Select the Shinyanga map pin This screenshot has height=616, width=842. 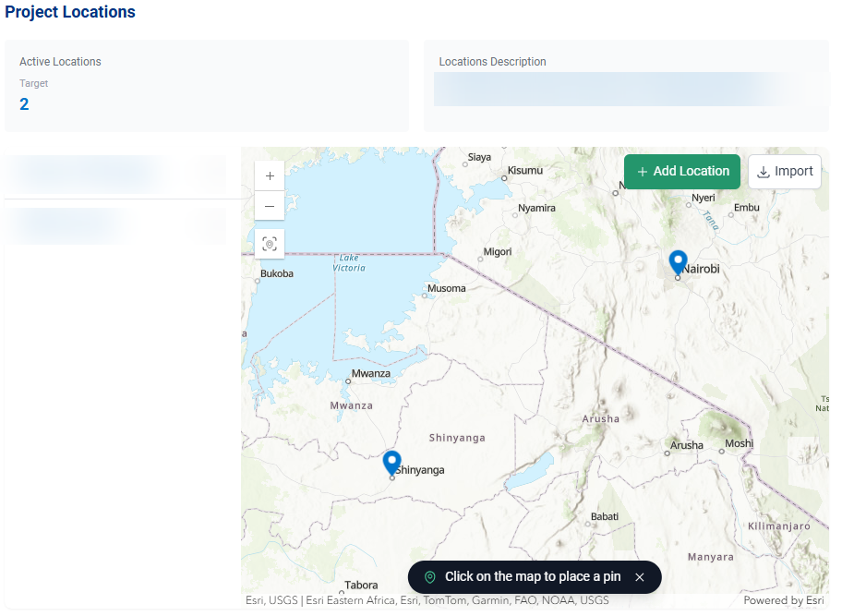[x=391, y=462]
